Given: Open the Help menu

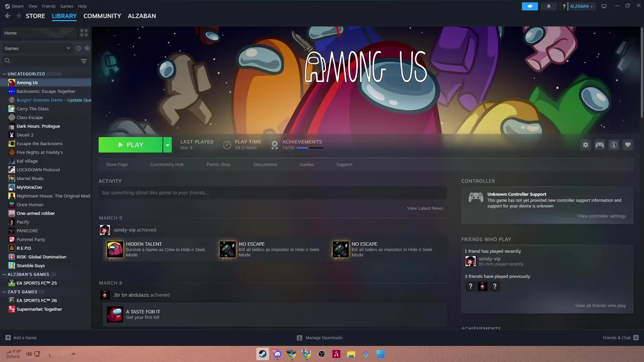Looking at the screenshot, I should (x=82, y=6).
